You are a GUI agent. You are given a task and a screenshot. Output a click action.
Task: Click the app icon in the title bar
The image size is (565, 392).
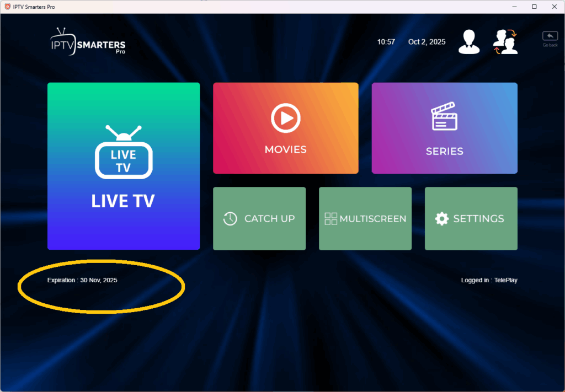click(7, 7)
